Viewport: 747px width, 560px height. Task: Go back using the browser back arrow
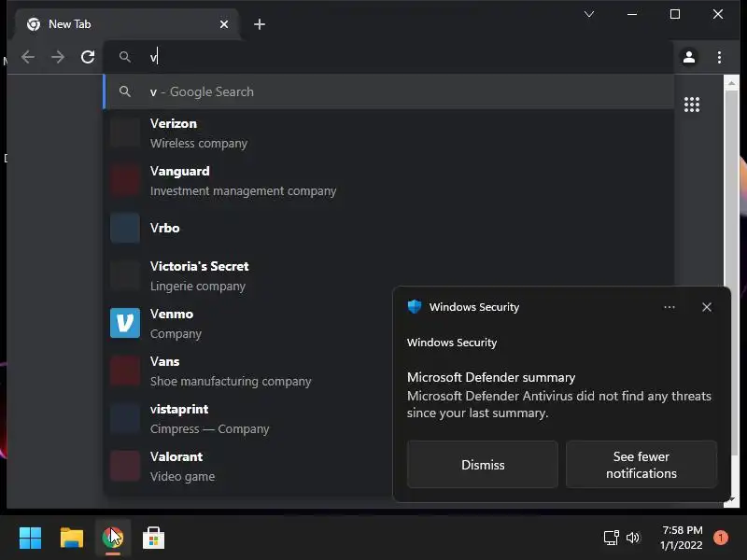pos(28,57)
